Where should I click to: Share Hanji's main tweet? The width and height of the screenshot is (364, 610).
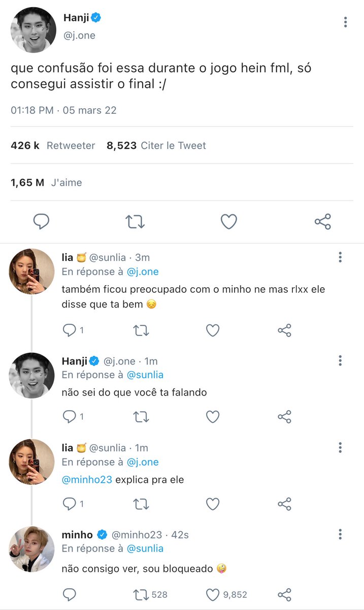pyautogui.click(x=323, y=222)
